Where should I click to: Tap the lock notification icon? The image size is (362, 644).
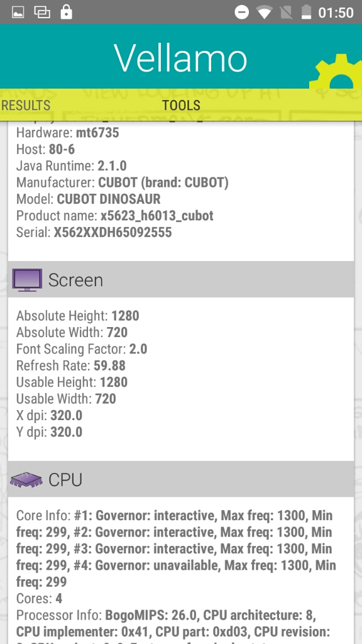(66, 12)
